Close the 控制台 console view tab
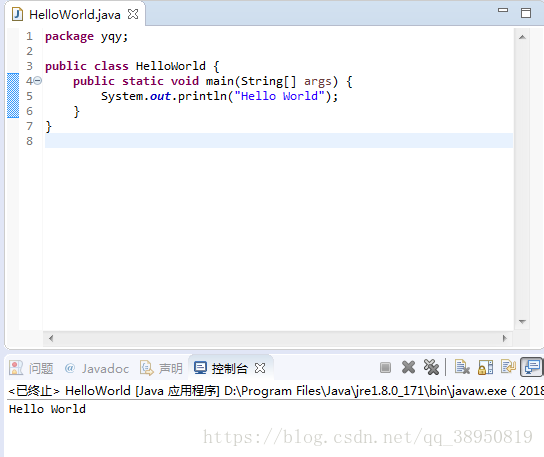 point(260,368)
